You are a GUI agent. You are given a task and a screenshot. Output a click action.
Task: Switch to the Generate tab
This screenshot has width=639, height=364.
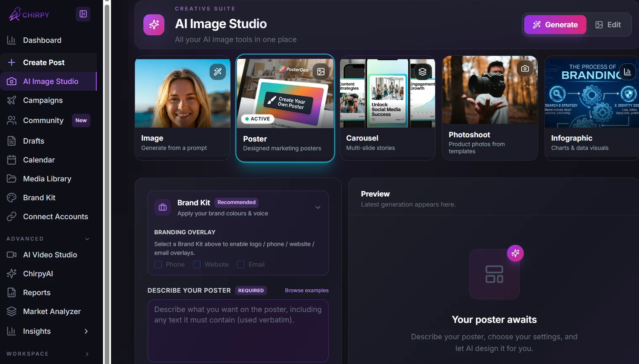[x=555, y=25]
